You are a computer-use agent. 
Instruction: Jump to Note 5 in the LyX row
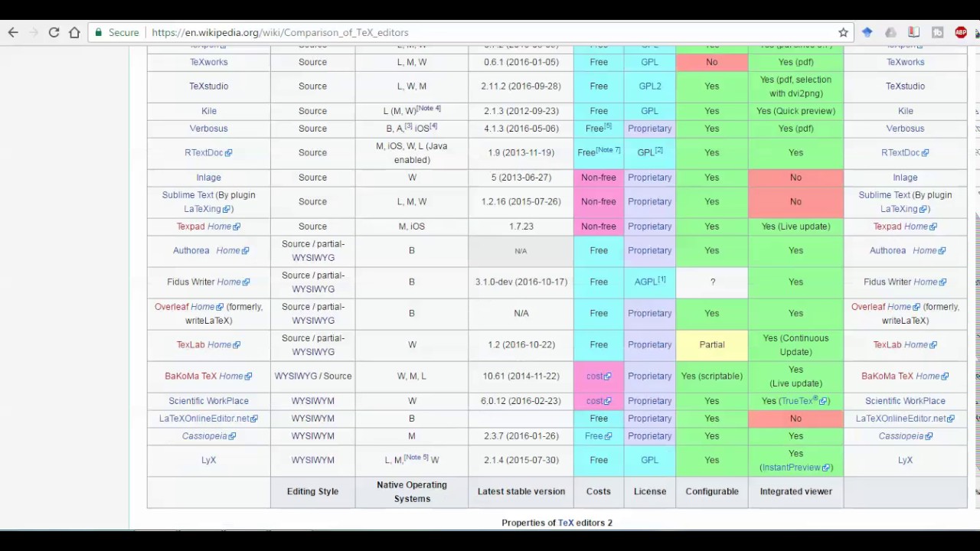(x=416, y=458)
